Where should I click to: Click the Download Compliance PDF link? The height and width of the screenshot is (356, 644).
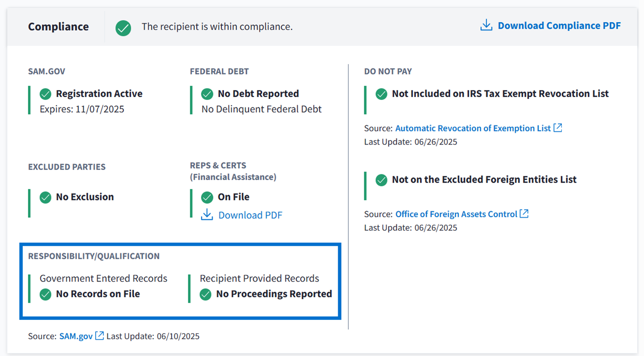[x=559, y=26]
